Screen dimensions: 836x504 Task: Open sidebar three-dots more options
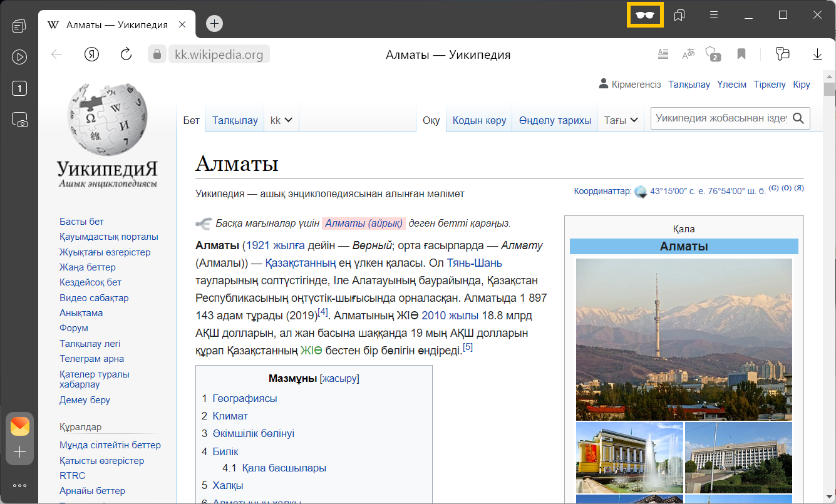coord(19,485)
